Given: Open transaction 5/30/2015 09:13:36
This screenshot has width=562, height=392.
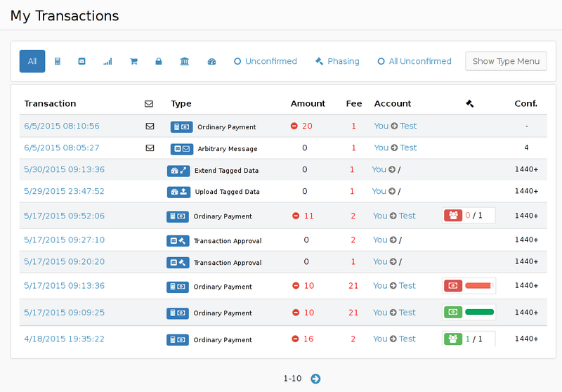Looking at the screenshot, I should coord(64,169).
